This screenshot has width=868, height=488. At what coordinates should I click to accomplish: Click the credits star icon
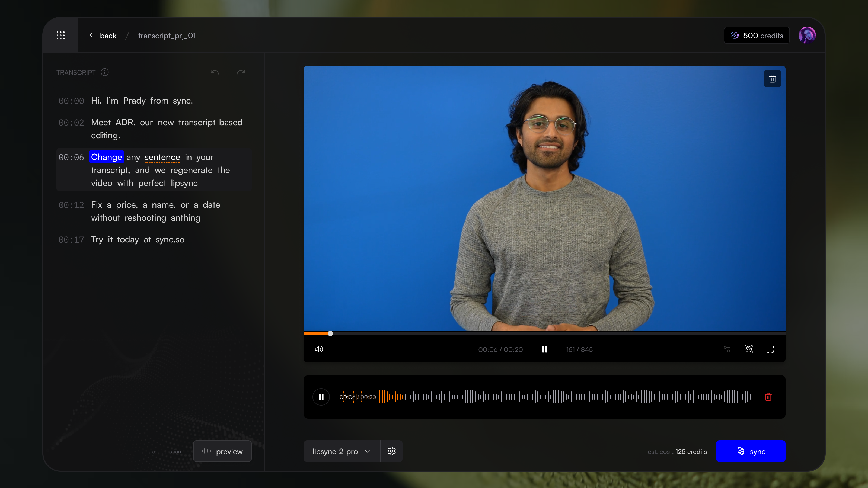click(x=735, y=35)
